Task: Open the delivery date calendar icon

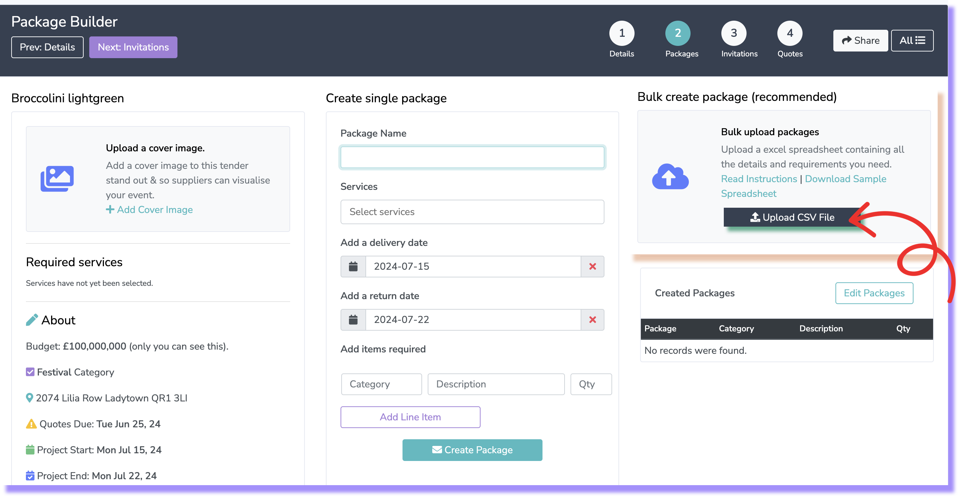Action: point(353,267)
